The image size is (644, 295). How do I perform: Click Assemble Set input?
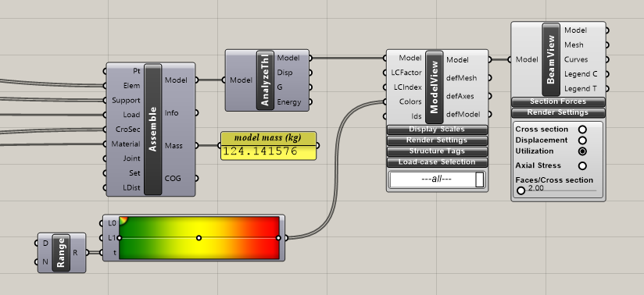coord(134,173)
